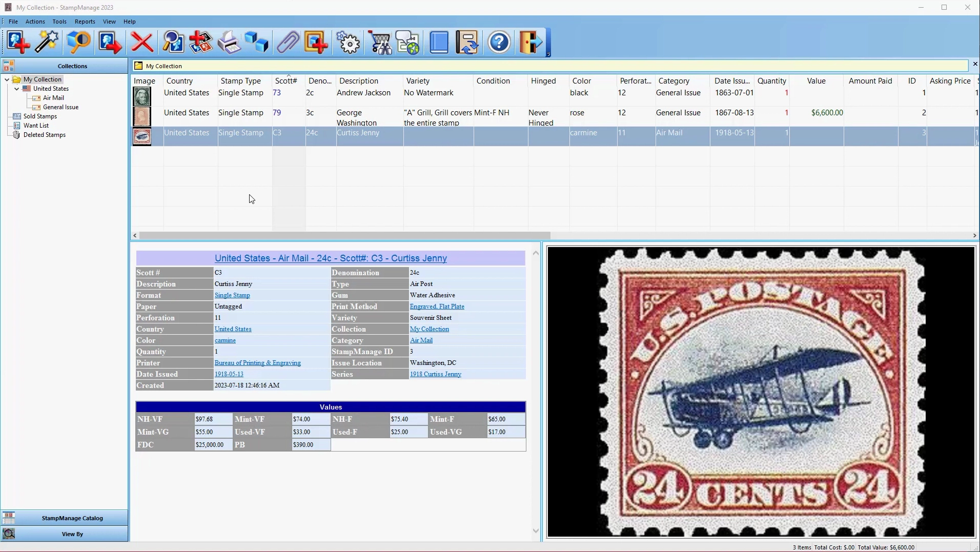The width and height of the screenshot is (980, 552).
Task: Follow the 1918 Curtiss Jenny series link
Action: click(x=436, y=374)
